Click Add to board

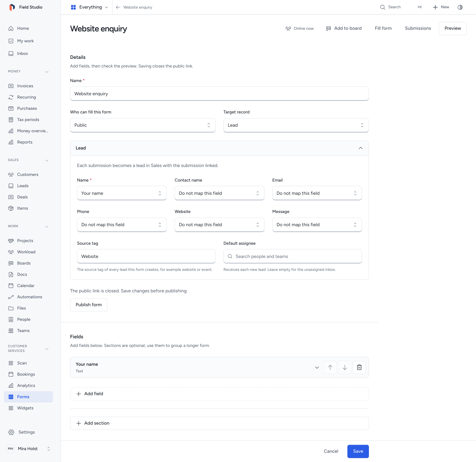pyautogui.click(x=344, y=28)
